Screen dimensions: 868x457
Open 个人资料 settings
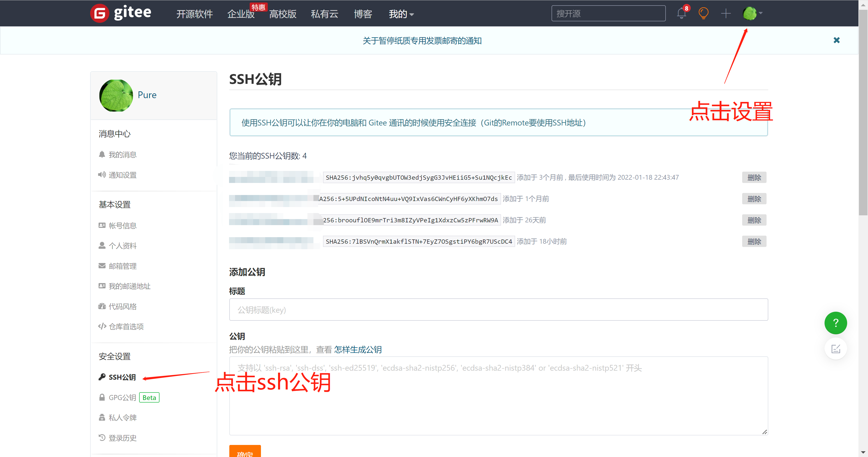122,246
